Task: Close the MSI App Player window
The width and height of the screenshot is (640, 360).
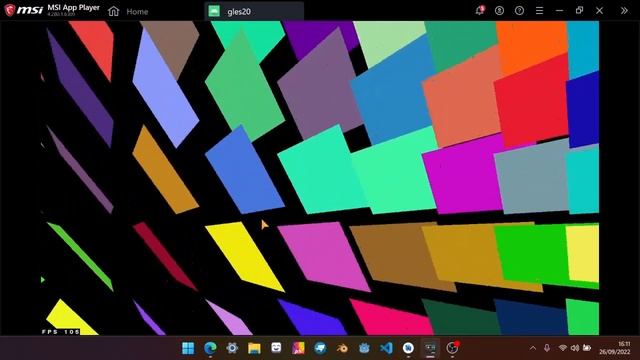Action: [599, 11]
